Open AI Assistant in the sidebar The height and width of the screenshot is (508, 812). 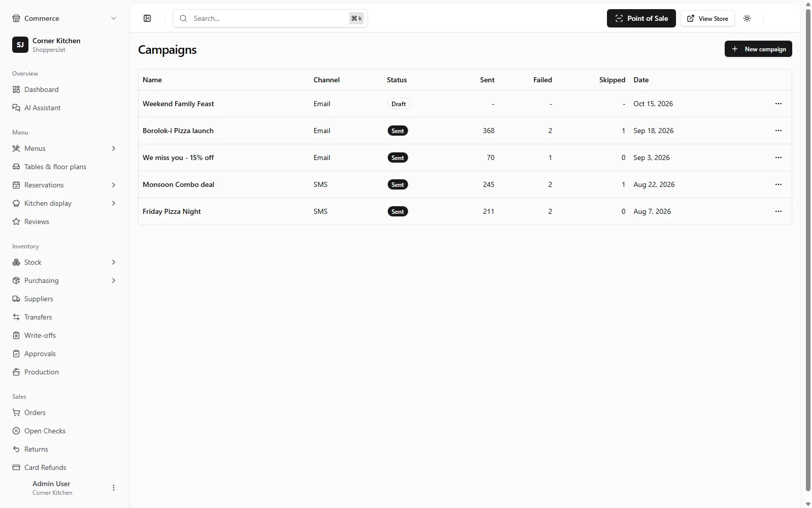(64, 108)
